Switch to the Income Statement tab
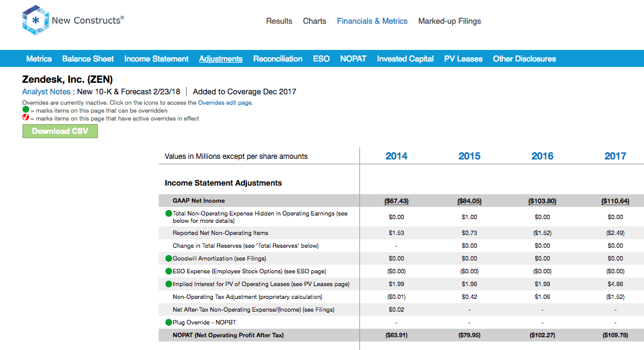The height and width of the screenshot is (350, 644). pyautogui.click(x=156, y=59)
